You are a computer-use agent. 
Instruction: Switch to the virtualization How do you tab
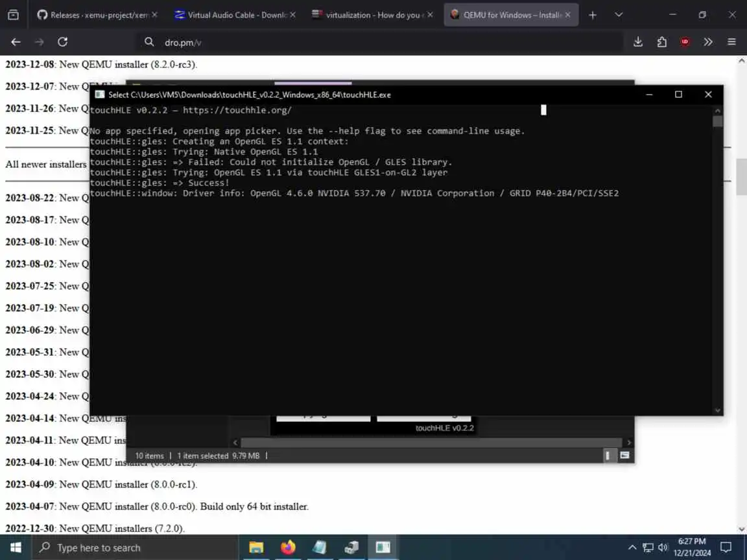[x=372, y=15]
